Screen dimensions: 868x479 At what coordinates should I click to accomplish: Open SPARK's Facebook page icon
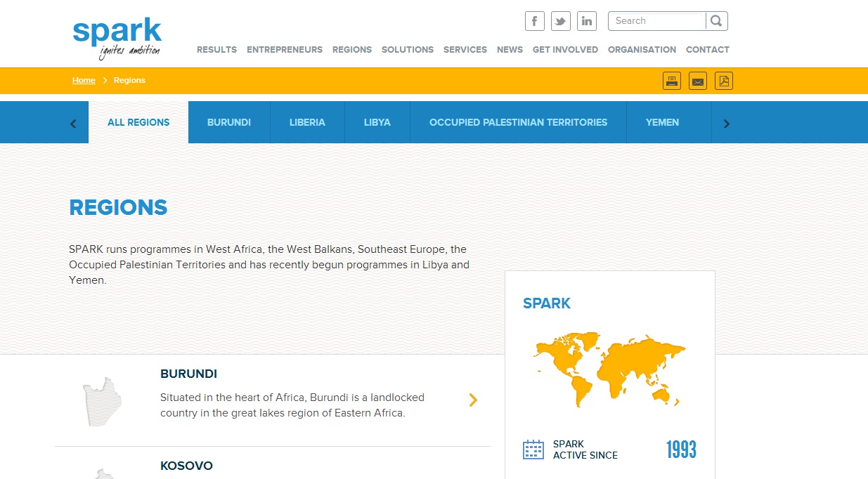[x=535, y=21]
